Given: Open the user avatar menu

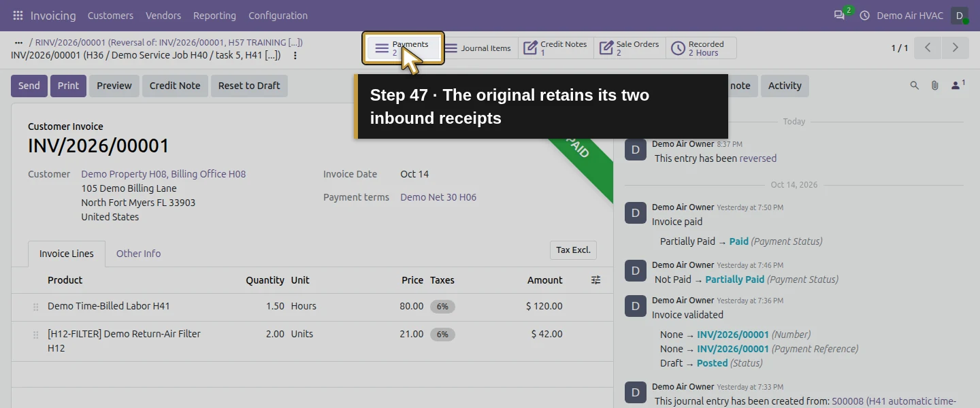Looking at the screenshot, I should click(960, 15).
